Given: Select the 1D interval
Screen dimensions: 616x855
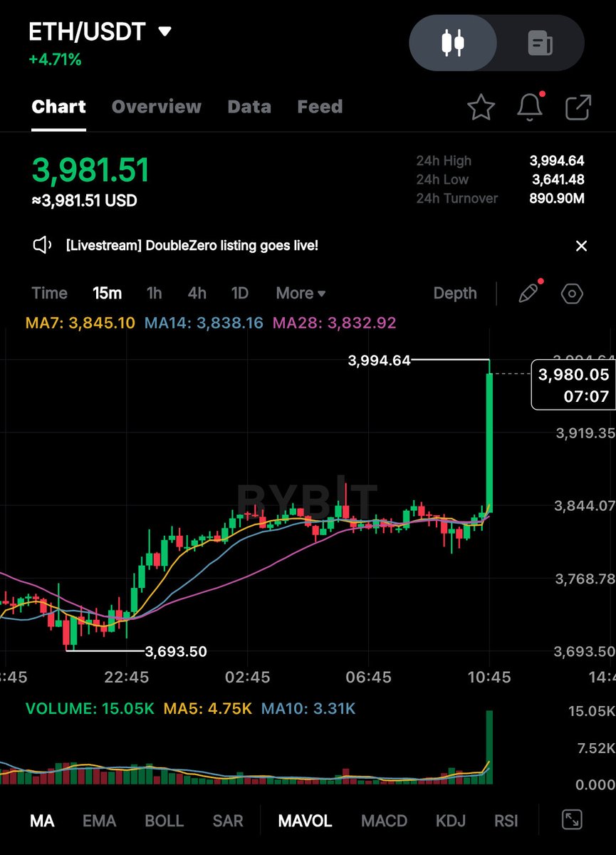Looking at the screenshot, I should point(240,294).
